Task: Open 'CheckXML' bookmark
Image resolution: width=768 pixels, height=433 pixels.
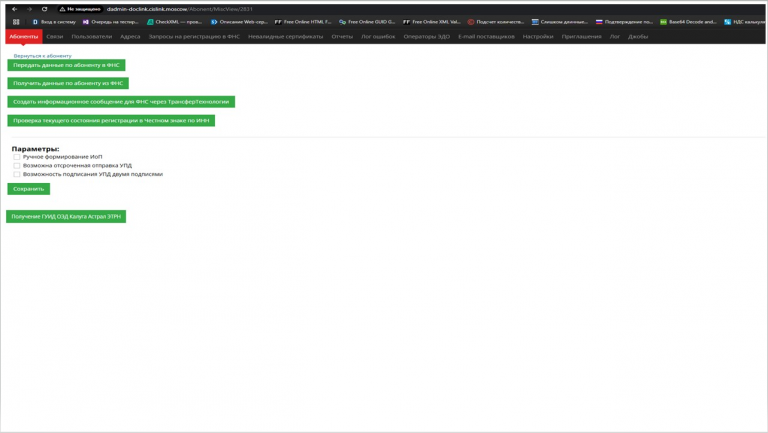Action: point(174,22)
